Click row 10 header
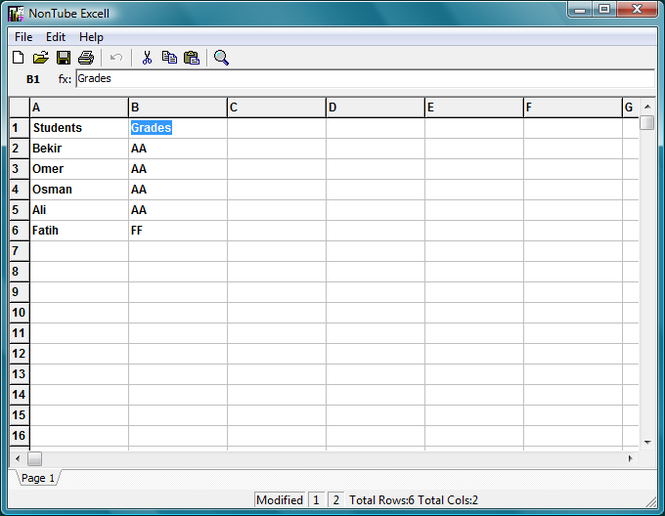 pyautogui.click(x=20, y=313)
